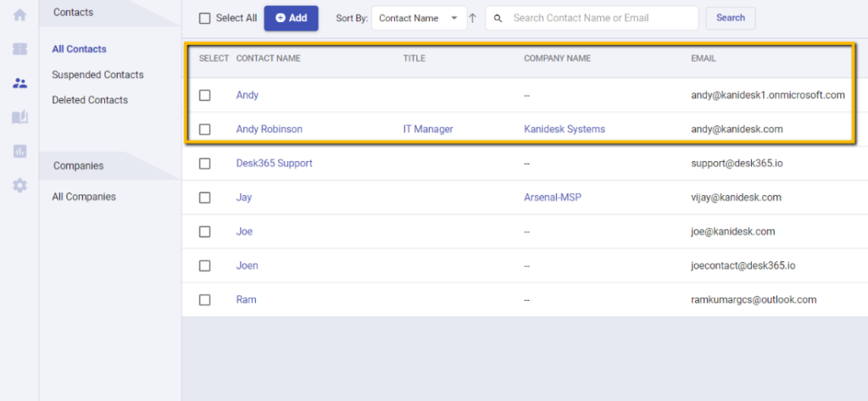Open the Jay contact link
This screenshot has height=401, width=868.
tap(243, 198)
